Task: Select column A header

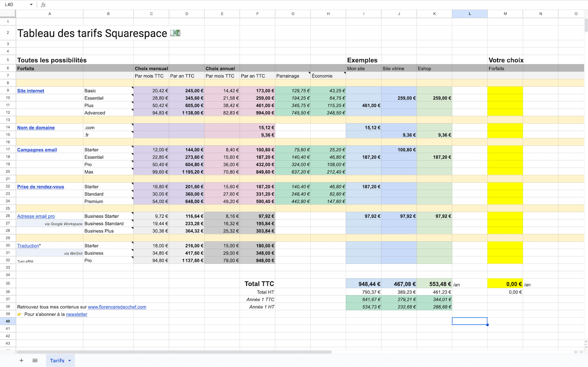Action: click(50, 14)
